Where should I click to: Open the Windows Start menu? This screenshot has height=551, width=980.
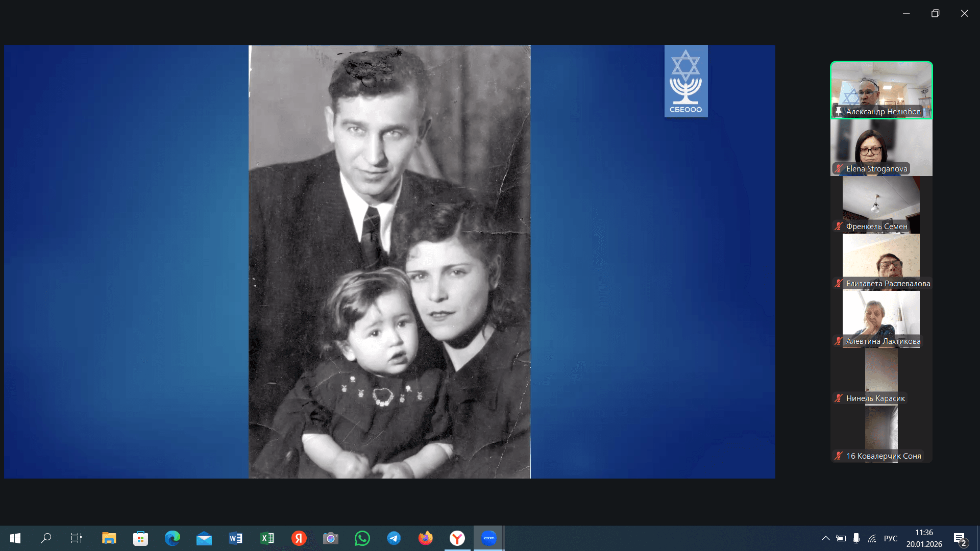tap(15, 538)
